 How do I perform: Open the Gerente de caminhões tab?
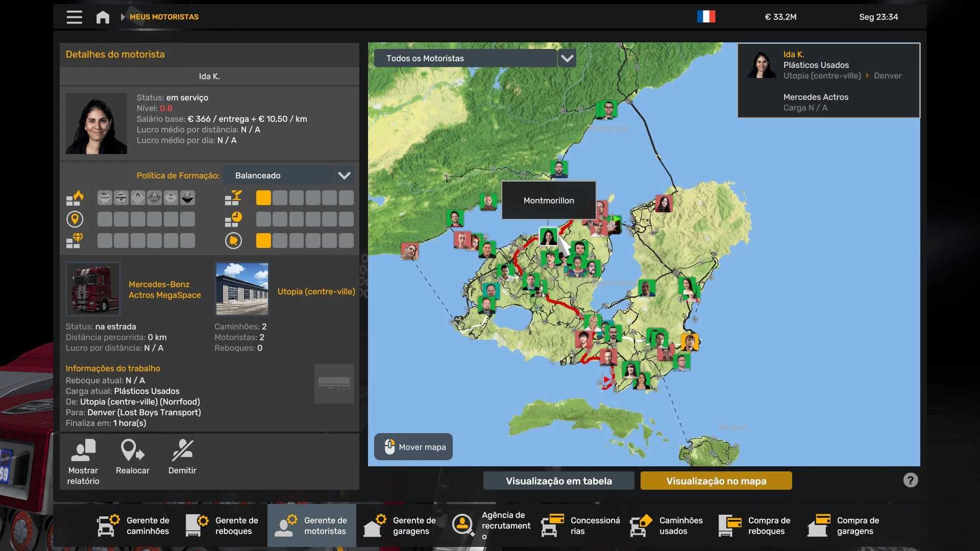tap(134, 525)
